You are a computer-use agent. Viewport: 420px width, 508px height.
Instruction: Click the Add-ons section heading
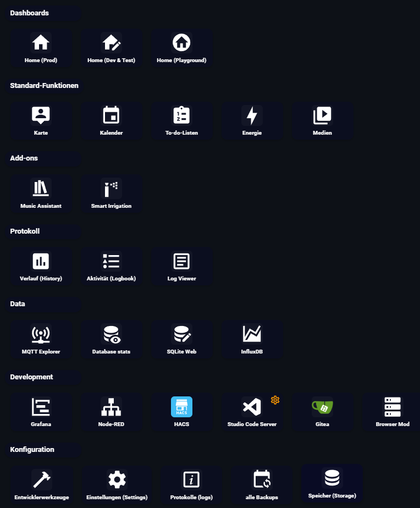click(24, 158)
